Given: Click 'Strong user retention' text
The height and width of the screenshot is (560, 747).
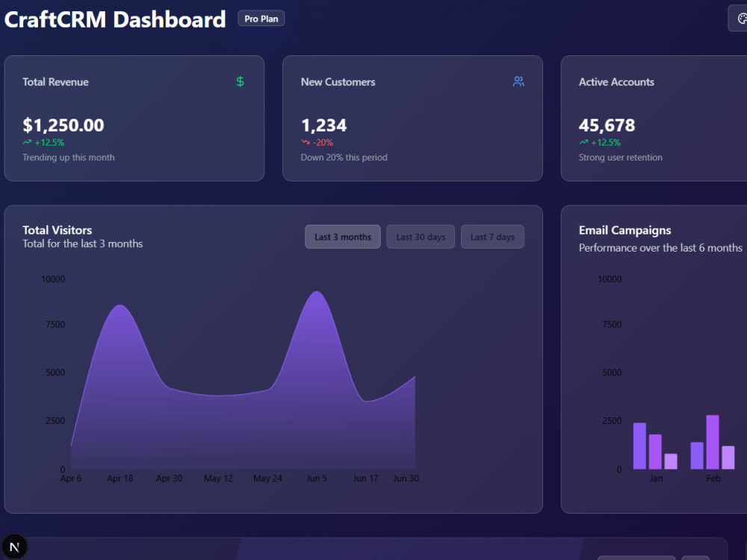Looking at the screenshot, I should (620, 157).
